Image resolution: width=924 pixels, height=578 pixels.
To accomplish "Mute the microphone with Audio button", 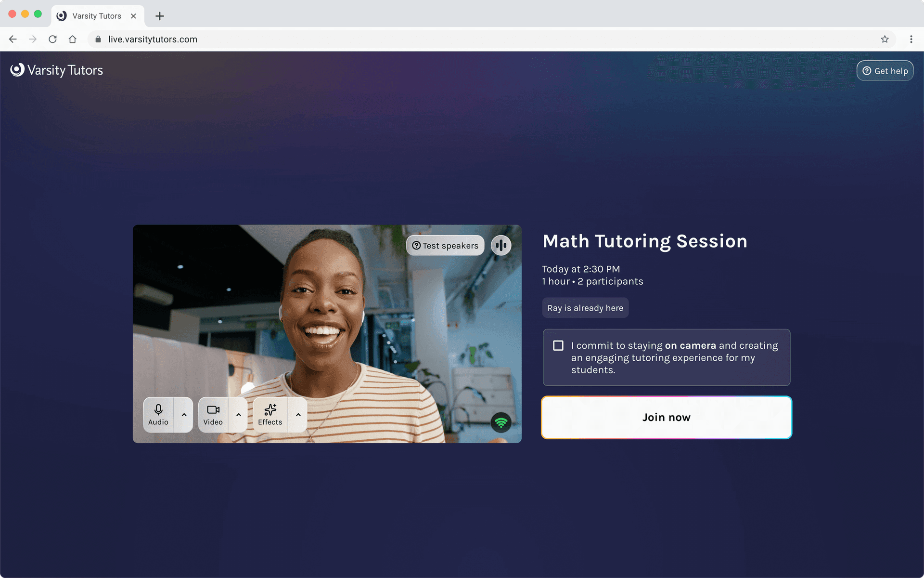I will click(x=158, y=415).
